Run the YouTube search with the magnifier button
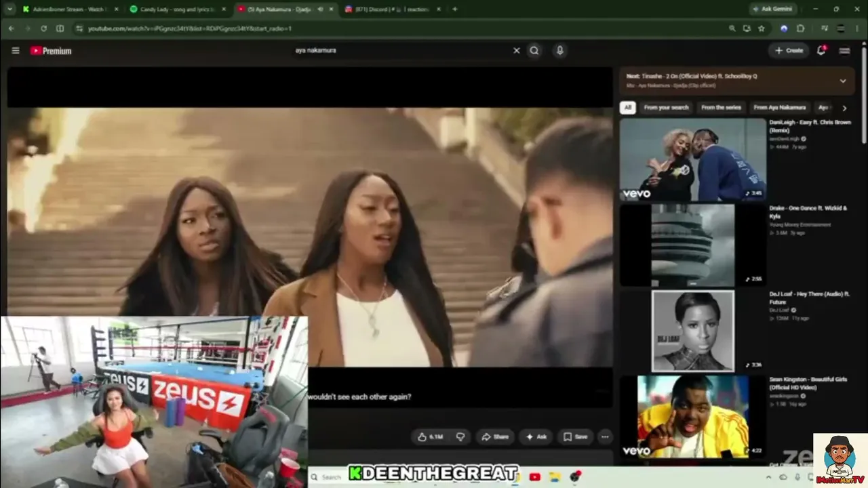Image resolution: width=868 pixels, height=488 pixels. [534, 50]
